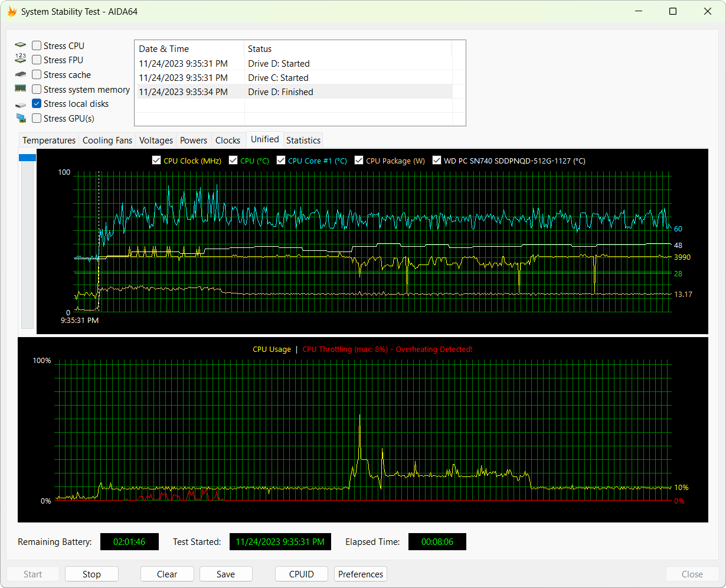The image size is (726, 588).
Task: Toggle CPU Package (W) graph checkbox
Action: tap(359, 160)
